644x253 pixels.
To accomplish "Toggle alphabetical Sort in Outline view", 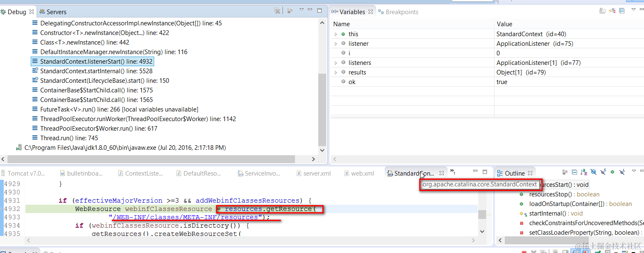I will pos(584,172).
